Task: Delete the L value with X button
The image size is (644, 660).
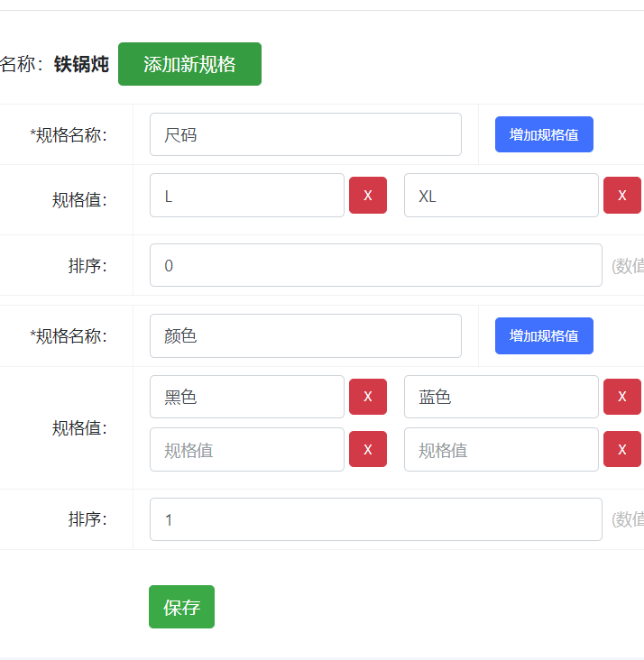Action: coord(368,196)
